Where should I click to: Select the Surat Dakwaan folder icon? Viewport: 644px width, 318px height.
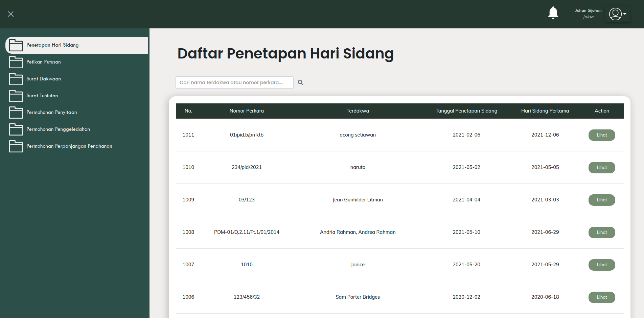pos(16,79)
